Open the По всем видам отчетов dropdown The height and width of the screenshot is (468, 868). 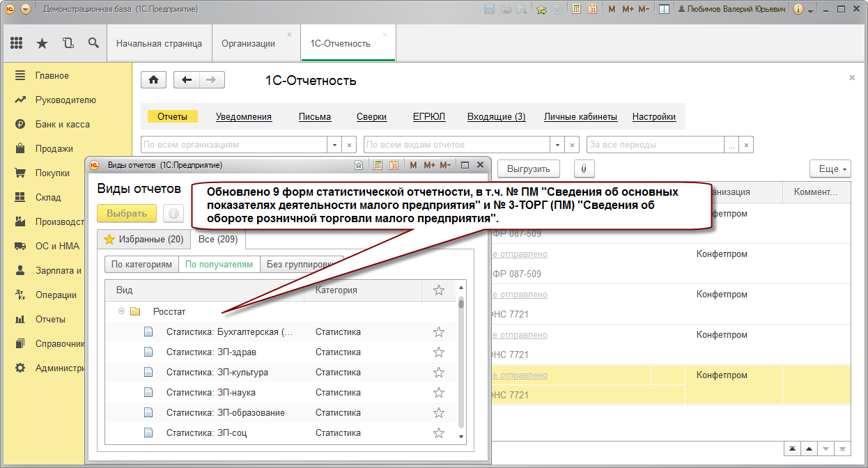click(557, 145)
